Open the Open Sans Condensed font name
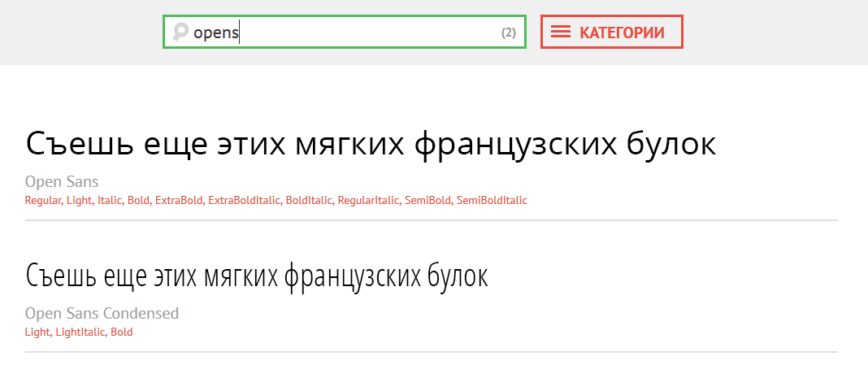Image resolution: width=868 pixels, height=378 pixels. [102, 314]
